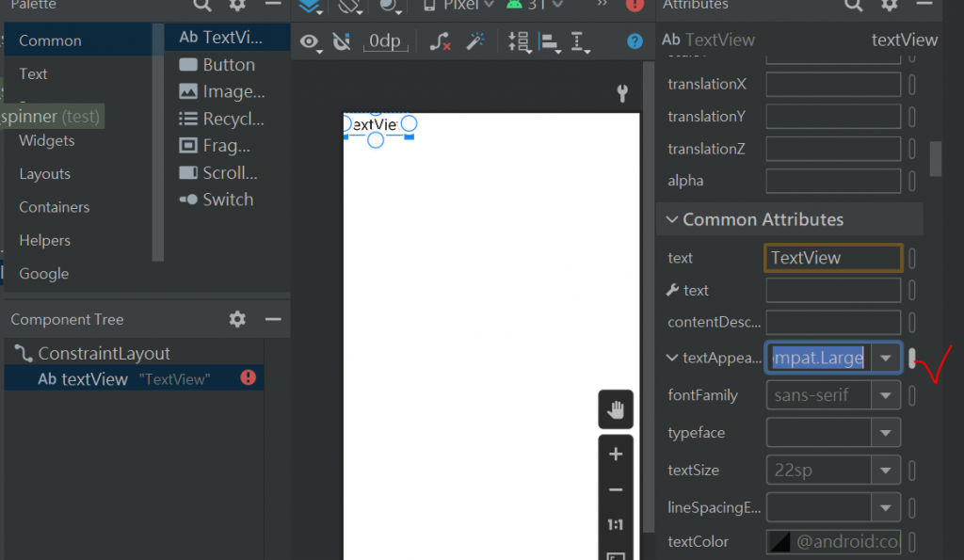Image resolution: width=964 pixels, height=560 pixels.
Task: Select Common palette category
Action: click(x=78, y=40)
